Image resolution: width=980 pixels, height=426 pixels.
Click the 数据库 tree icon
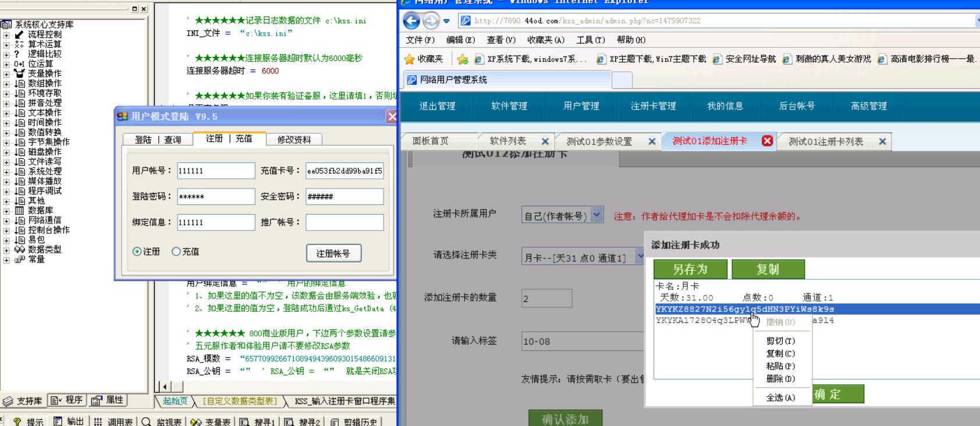pos(19,211)
